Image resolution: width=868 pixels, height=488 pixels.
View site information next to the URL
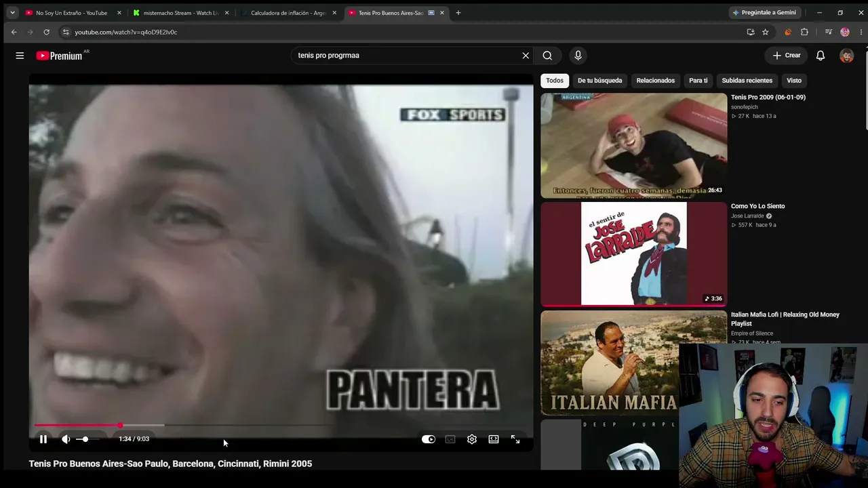pyautogui.click(x=65, y=32)
